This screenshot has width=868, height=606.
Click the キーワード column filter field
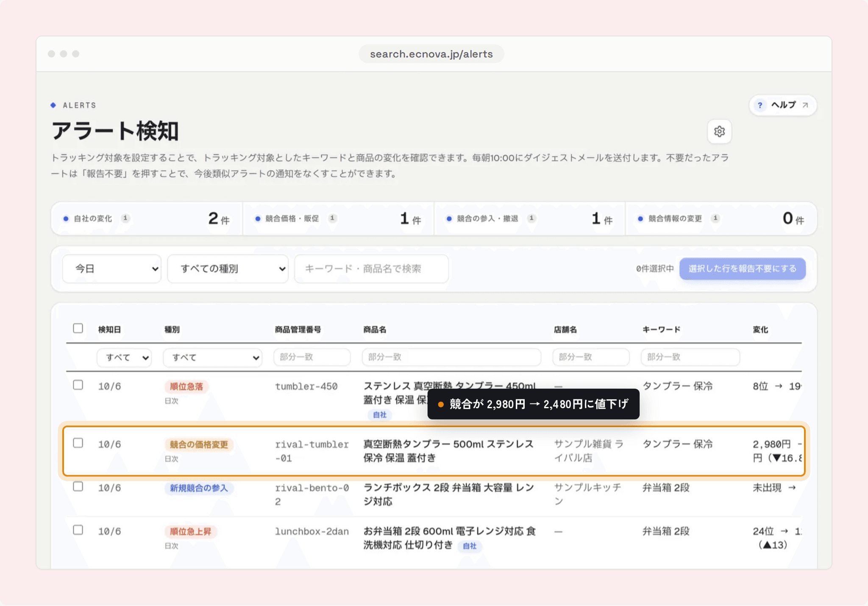tap(690, 357)
